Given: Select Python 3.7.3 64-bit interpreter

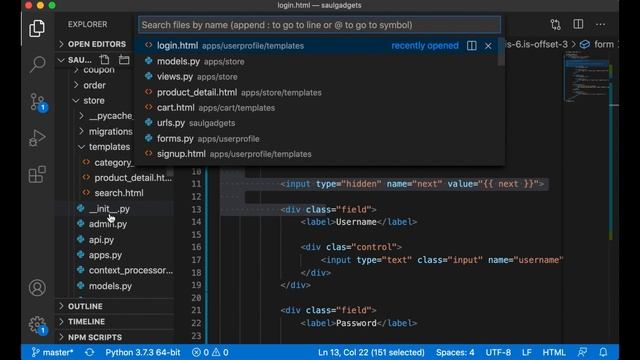Looking at the screenshot, I should click(143, 352).
